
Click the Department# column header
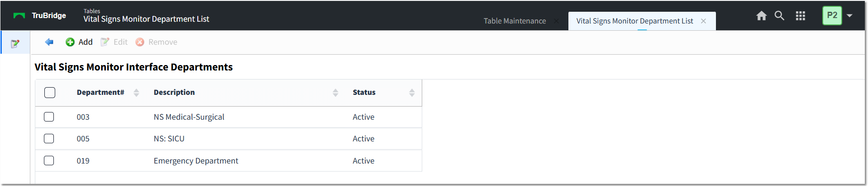tap(100, 92)
